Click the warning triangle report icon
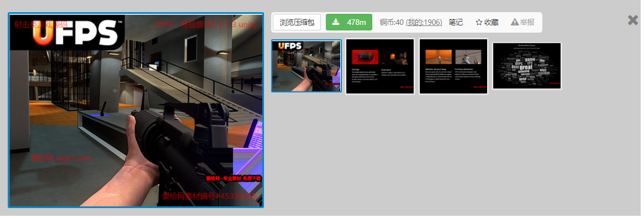 pyautogui.click(x=514, y=22)
